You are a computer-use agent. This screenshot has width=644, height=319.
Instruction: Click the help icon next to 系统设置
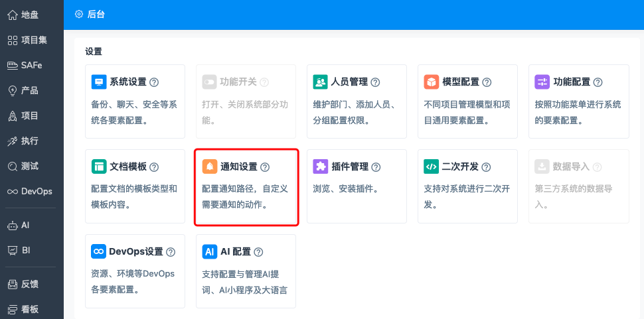pos(154,82)
